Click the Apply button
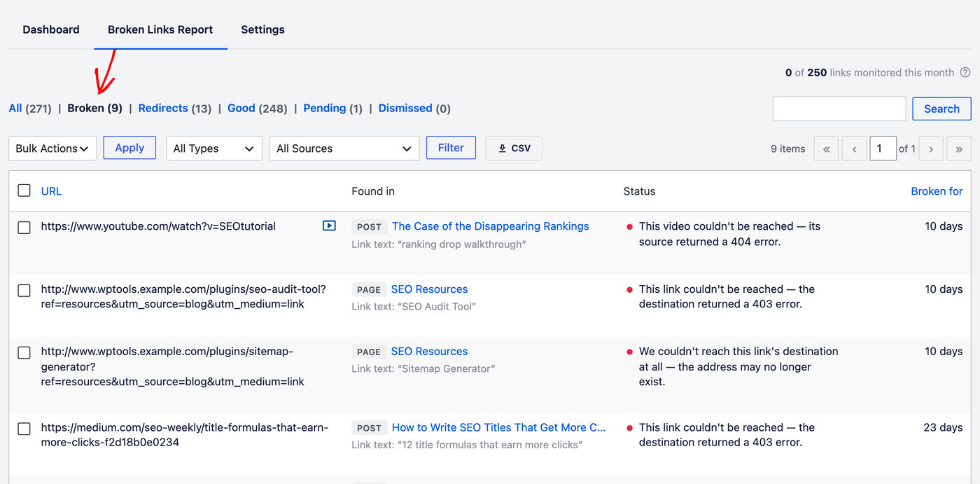Image resolution: width=980 pixels, height=484 pixels. click(x=129, y=148)
